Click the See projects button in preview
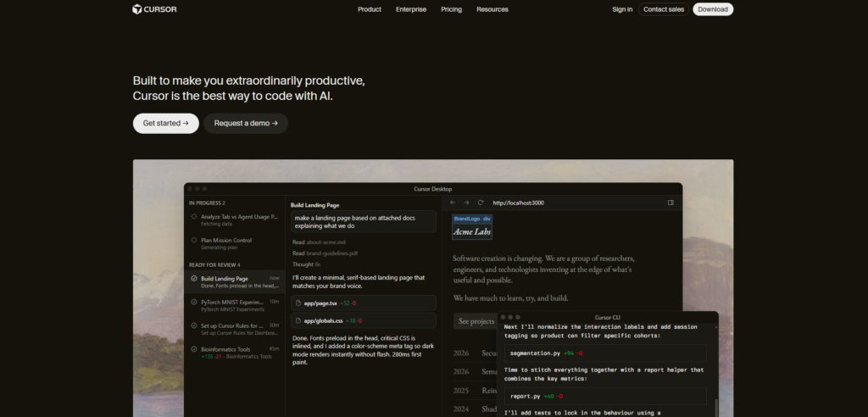Viewport: 868px width, 417px height. [x=476, y=321]
